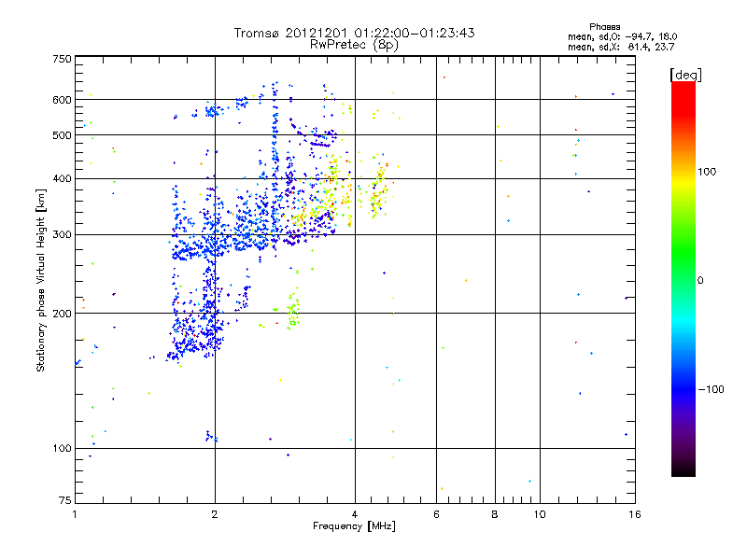Click x-axis tick label '10'
Screen dimensions: 747x560
tap(540, 514)
